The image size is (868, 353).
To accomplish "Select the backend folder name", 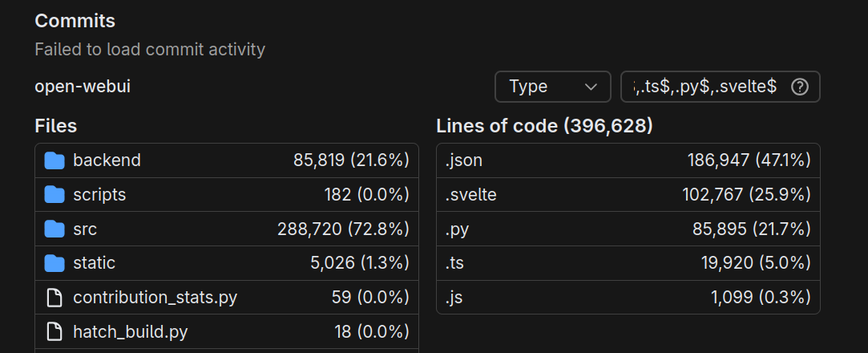I will [107, 160].
